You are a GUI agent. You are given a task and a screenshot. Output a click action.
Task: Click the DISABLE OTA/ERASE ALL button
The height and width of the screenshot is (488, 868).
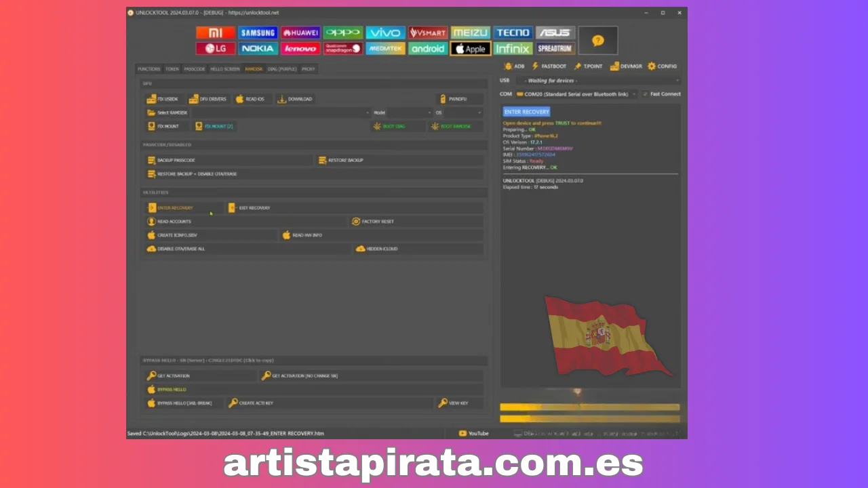tap(248, 249)
